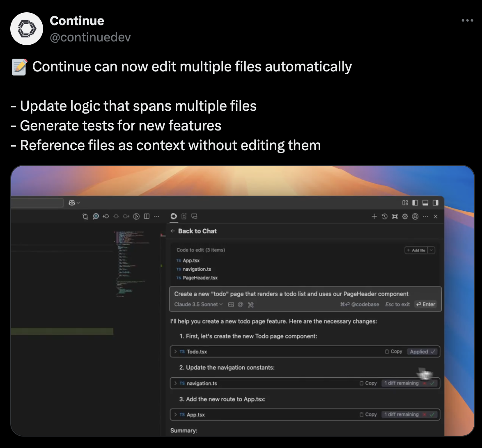Screen dimensions: 482x448
Task: Start a new session with the plus icon
Action: [374, 216]
